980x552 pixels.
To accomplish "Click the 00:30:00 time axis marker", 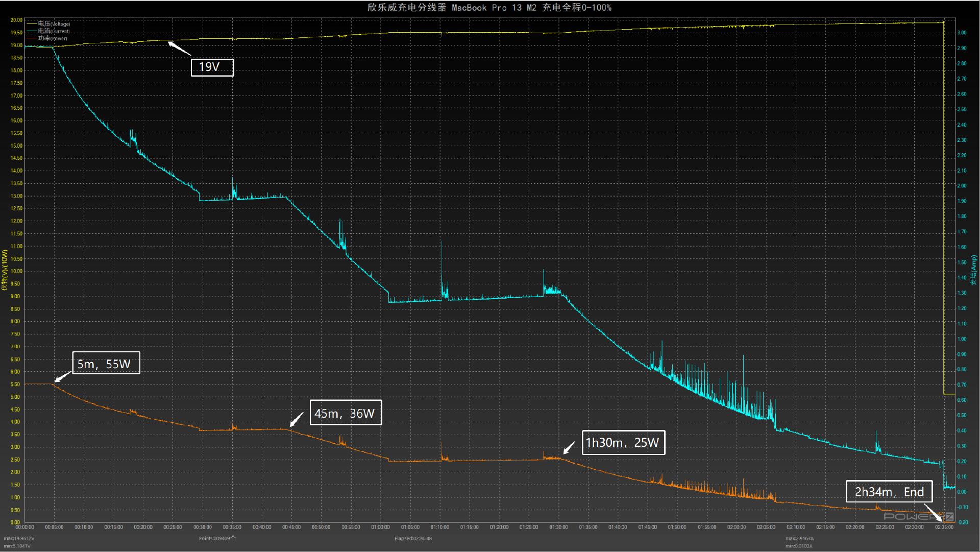I will (x=203, y=527).
